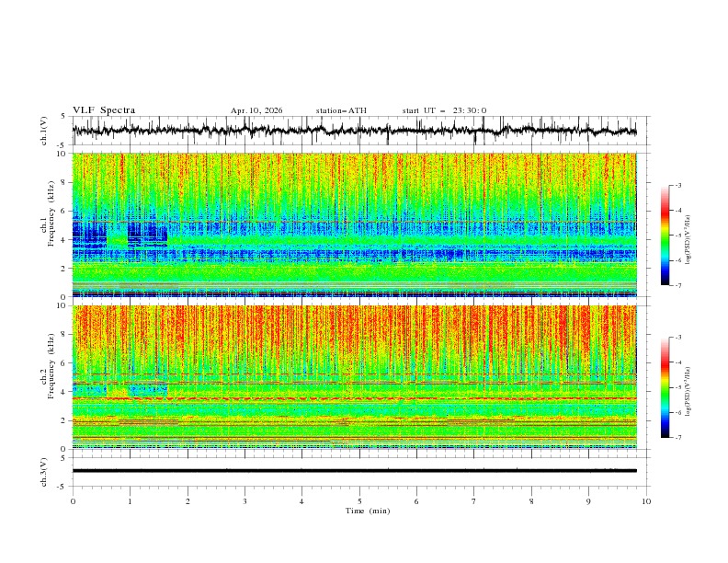728x563 pixels.
Task: Click the "ch.1(V)" waveform axis label
Action: click(x=44, y=131)
